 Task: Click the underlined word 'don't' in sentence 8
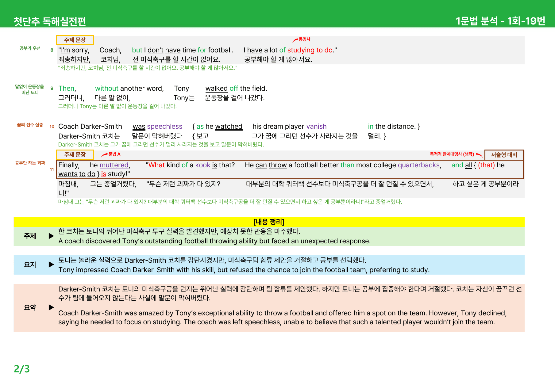tap(156, 50)
